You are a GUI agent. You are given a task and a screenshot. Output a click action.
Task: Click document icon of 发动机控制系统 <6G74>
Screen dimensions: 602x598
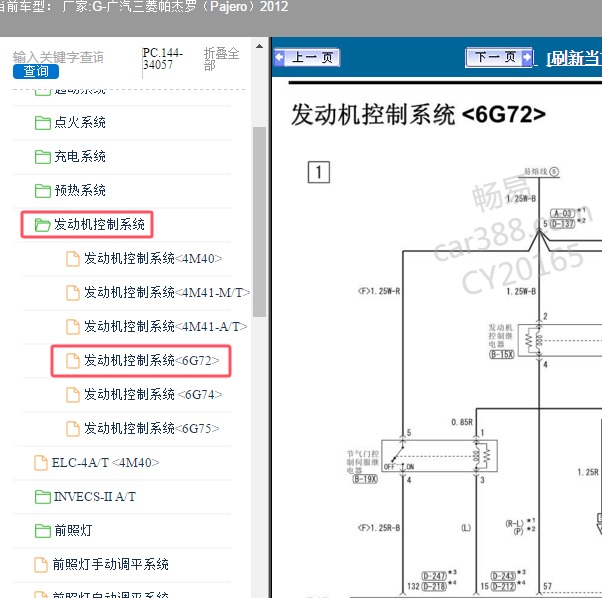click(73, 395)
